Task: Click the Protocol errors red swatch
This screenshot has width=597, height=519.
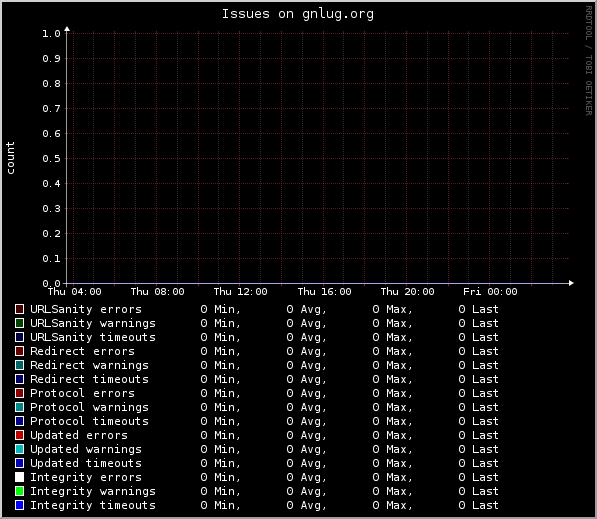Action: (x=19, y=393)
